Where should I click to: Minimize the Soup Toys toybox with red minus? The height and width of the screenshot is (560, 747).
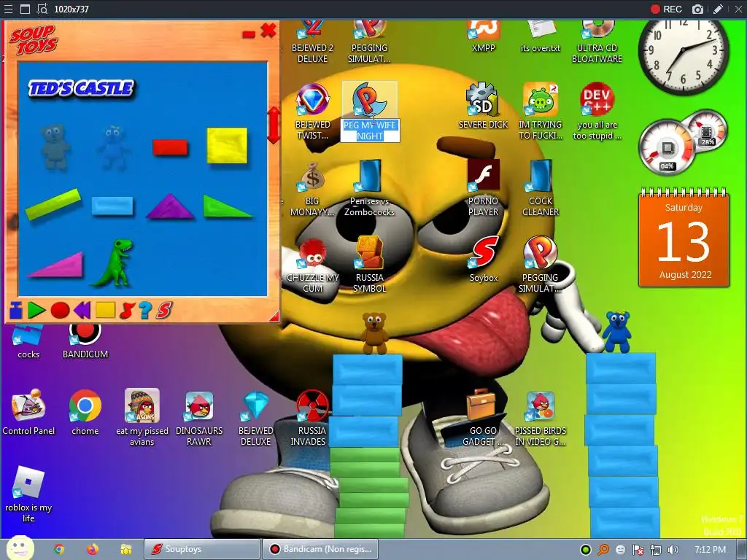pos(249,34)
